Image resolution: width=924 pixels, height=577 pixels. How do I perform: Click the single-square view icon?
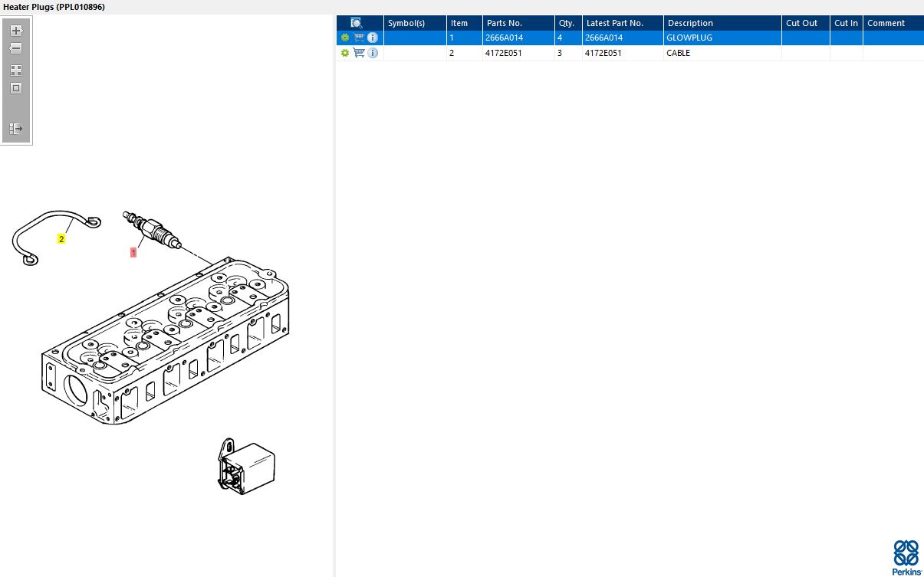tap(16, 88)
